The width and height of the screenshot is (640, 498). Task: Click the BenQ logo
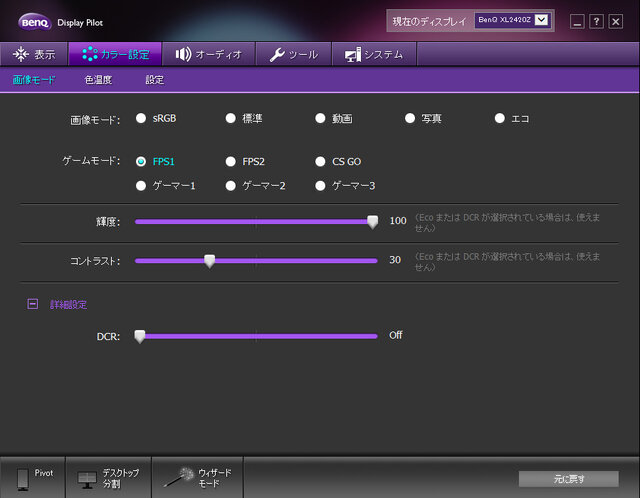click(35, 22)
